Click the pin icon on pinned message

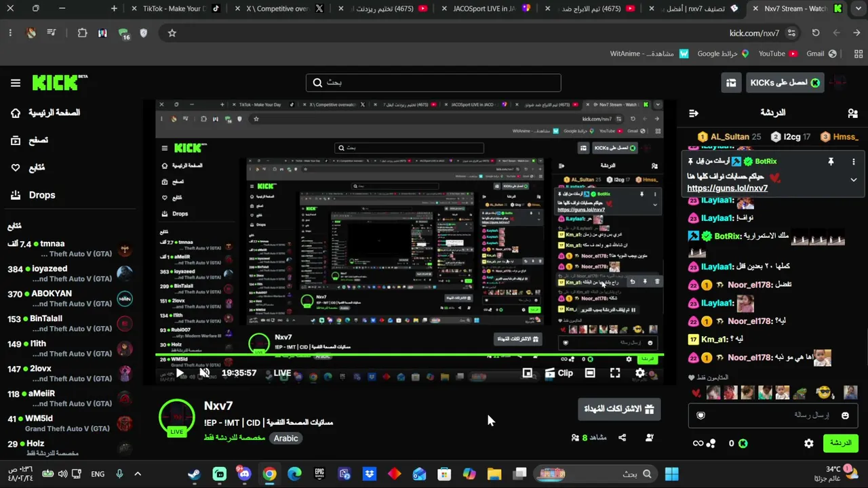pos(831,161)
